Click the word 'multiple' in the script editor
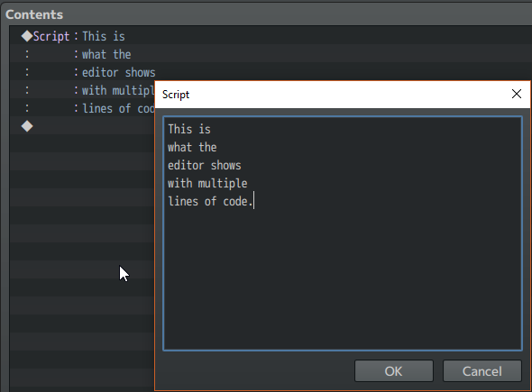This screenshot has width=532, height=392. click(223, 184)
